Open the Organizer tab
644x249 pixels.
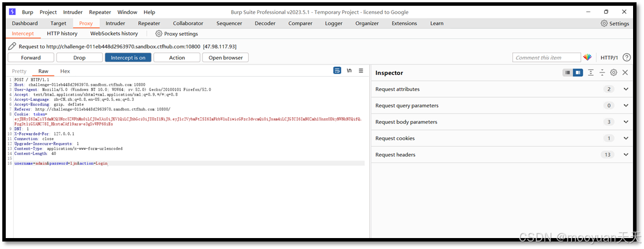click(x=367, y=24)
